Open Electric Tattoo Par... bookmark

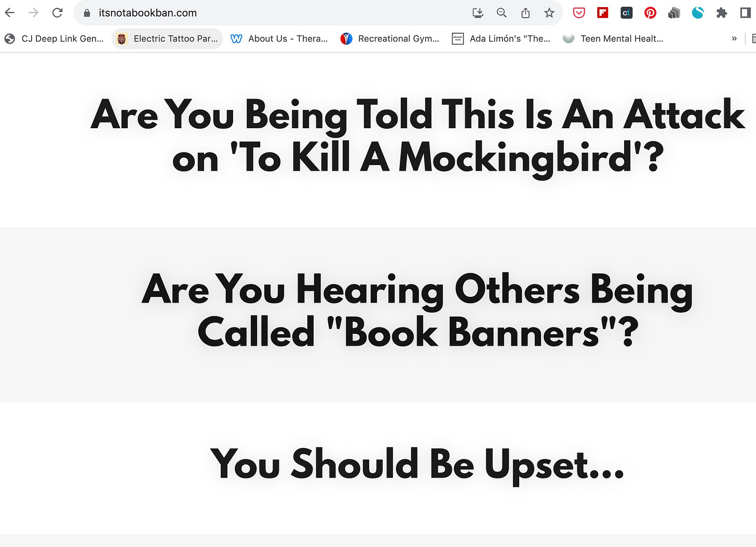[167, 38]
